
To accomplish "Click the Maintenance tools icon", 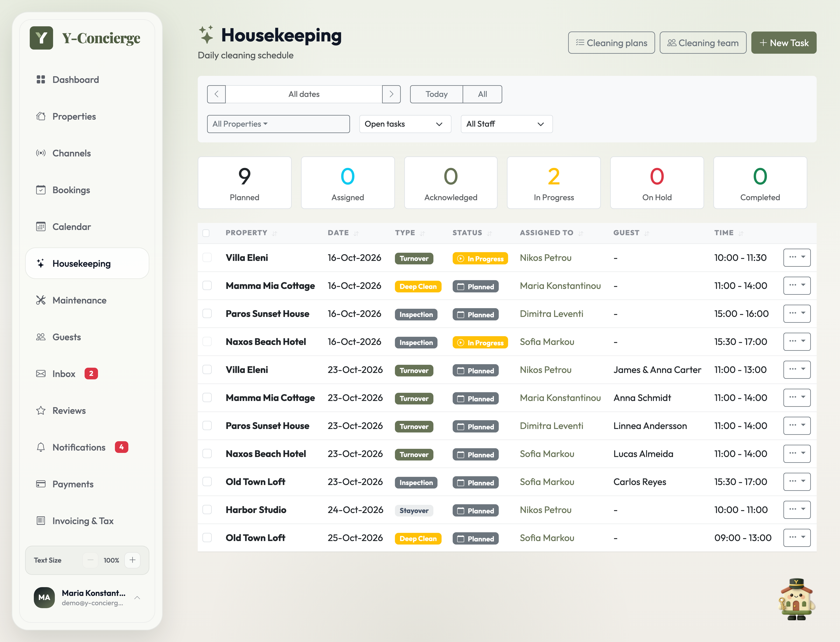I will point(40,300).
